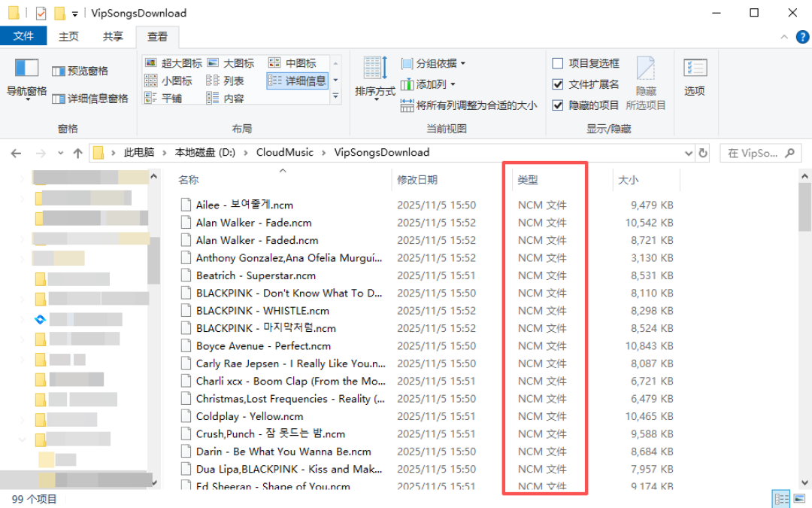
Task: Open the 添加列 dropdown
Action: pos(429,84)
